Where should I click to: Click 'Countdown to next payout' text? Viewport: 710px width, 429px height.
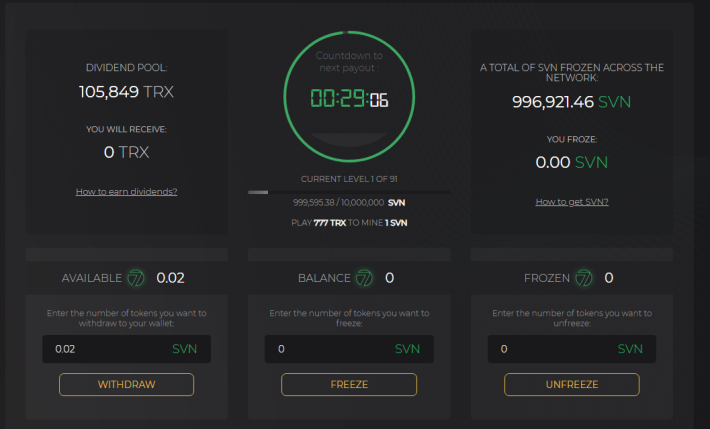[349, 62]
